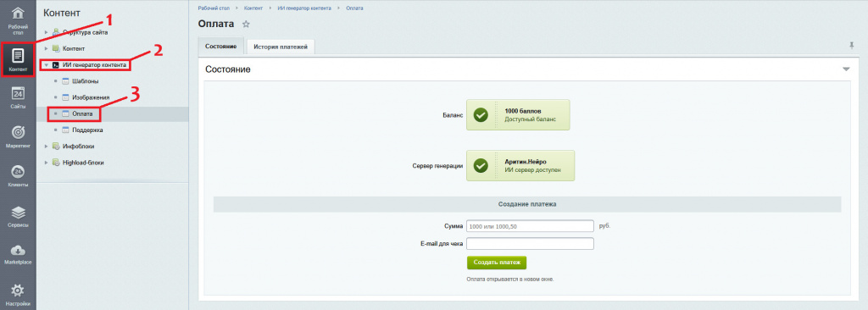This screenshot has width=868, height=310.
Task: Open the Сервисы layers icon
Action: pyautogui.click(x=18, y=213)
